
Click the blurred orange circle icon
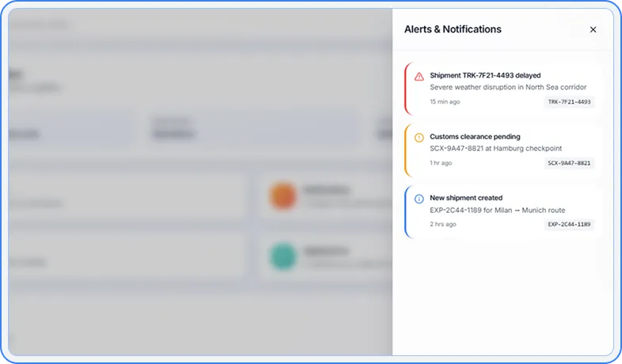(282, 197)
